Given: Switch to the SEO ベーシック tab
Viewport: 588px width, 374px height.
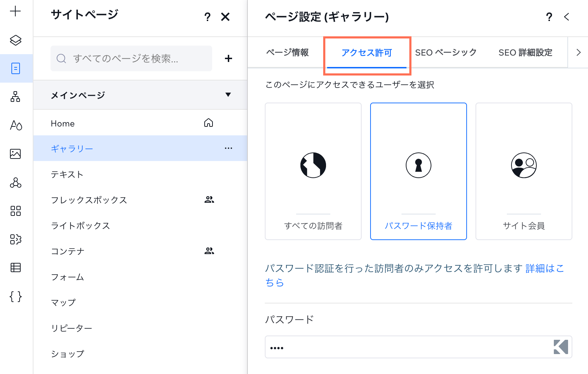Looking at the screenshot, I should (x=446, y=52).
